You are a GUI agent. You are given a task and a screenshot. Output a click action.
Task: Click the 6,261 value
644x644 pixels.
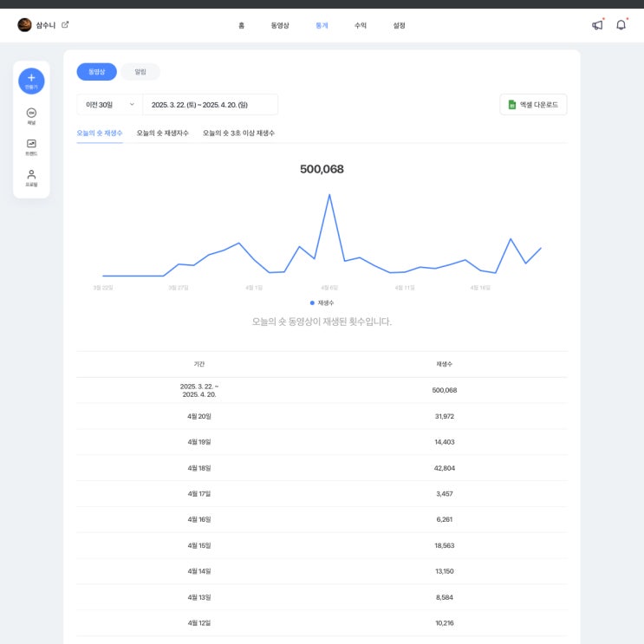(x=445, y=519)
